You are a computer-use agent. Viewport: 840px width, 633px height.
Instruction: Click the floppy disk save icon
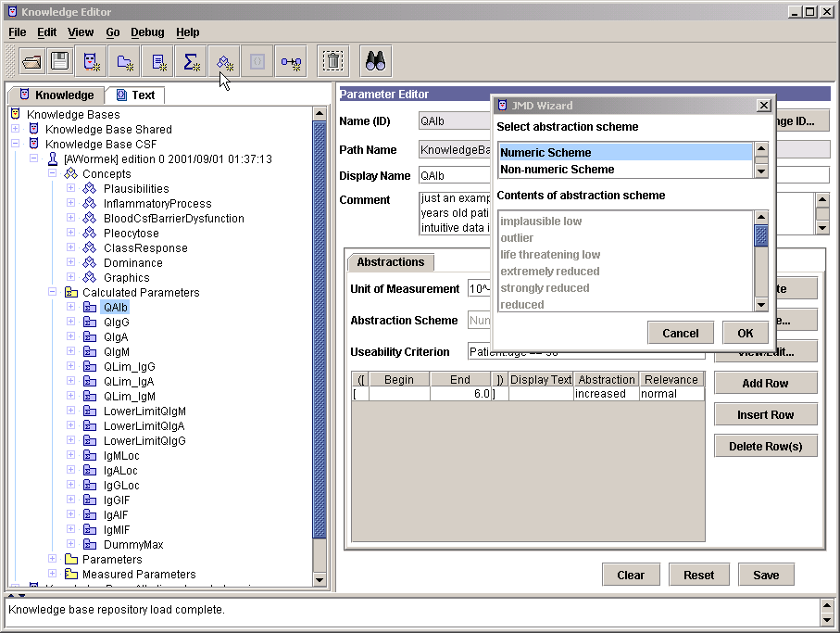click(x=60, y=62)
